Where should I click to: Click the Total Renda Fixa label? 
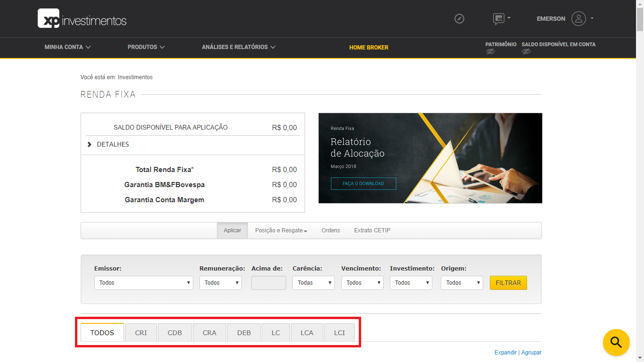165,170
